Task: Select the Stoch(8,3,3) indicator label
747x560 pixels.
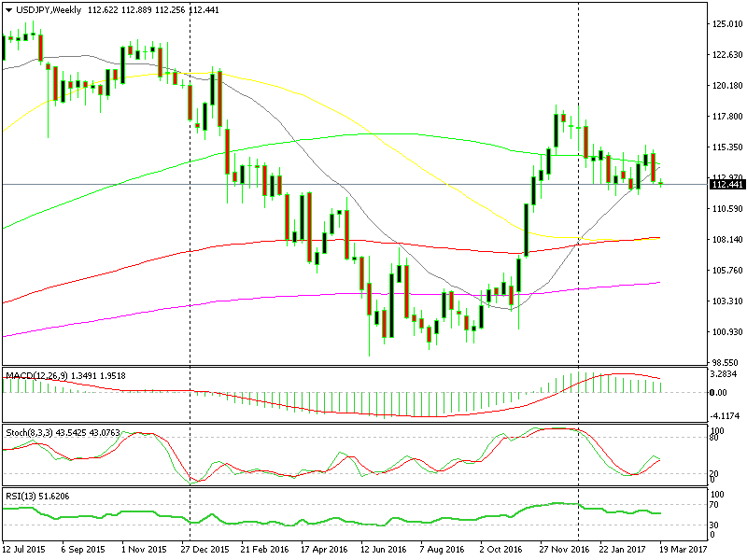Action: (29, 433)
